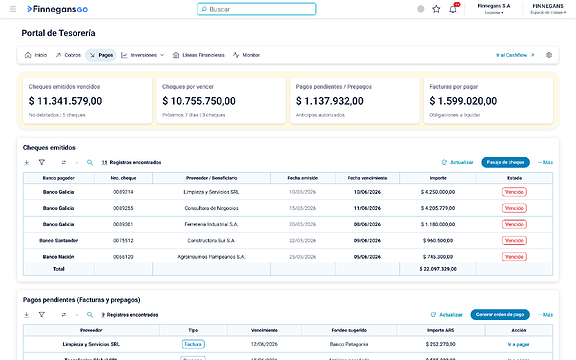Viewport: 576px width, 360px height.
Task: Click column swap icon in Pagos pendientes
Action: 64,315
